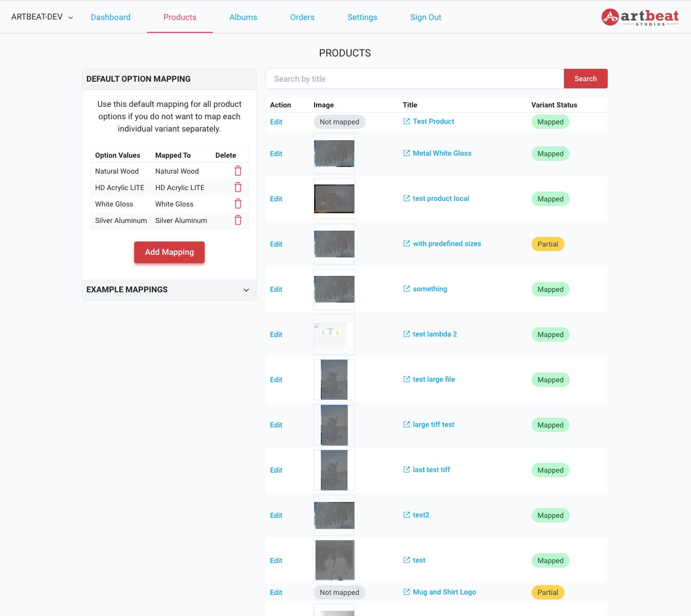Image resolution: width=691 pixels, height=616 pixels.
Task: Click the Variant Status column header
Action: click(x=554, y=105)
